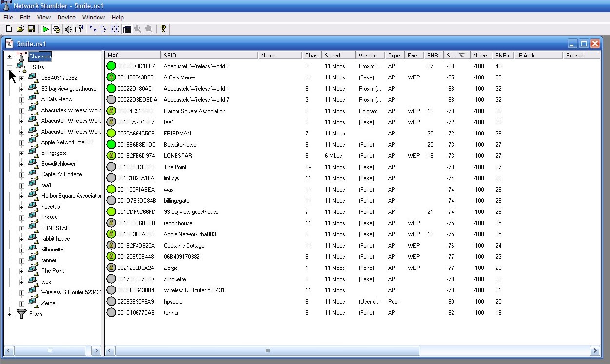This screenshot has height=364, width=610.
Task: Select the Channels antenna icon in tree
Action: click(x=21, y=56)
